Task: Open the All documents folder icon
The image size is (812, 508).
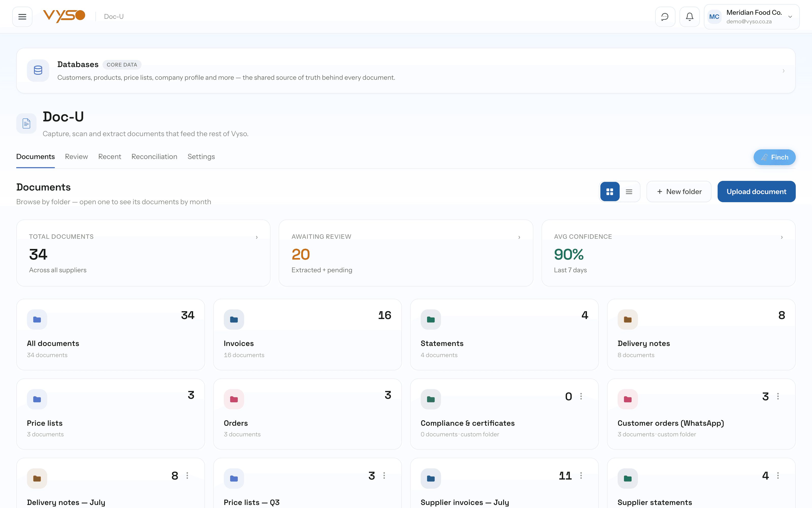Action: pos(37,320)
